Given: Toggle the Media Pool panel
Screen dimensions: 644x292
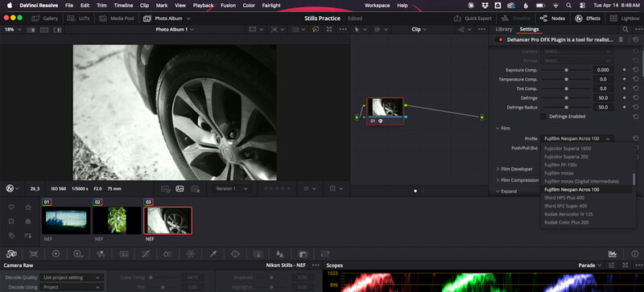Looking at the screenshot, I should point(117,19).
